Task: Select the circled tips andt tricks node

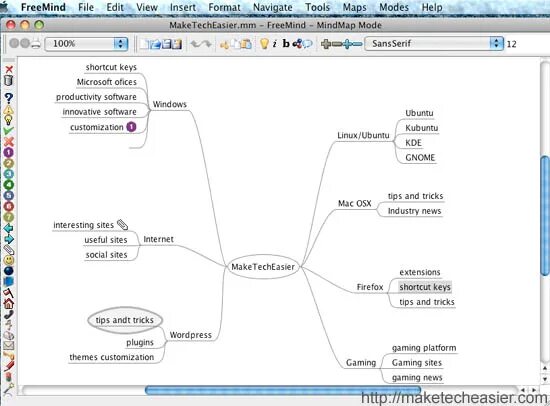Action: coord(125,320)
